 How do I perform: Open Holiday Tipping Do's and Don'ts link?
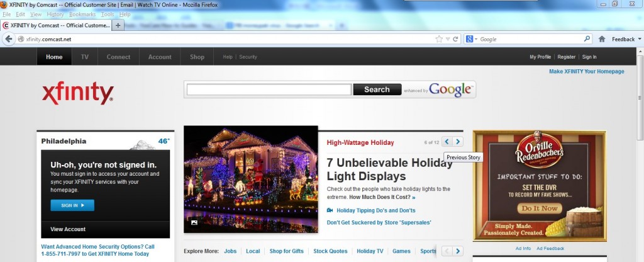coord(376,210)
